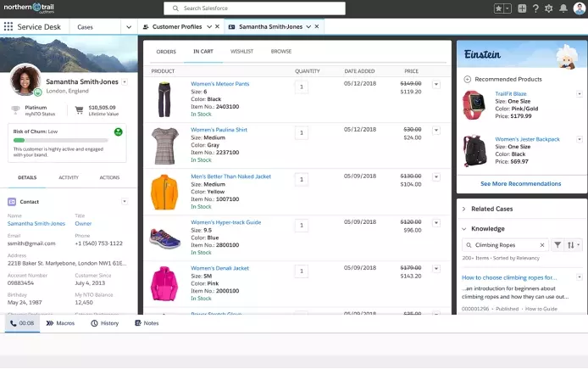Switch to the Customer Profiles tab
588x369 pixels.
[177, 26]
